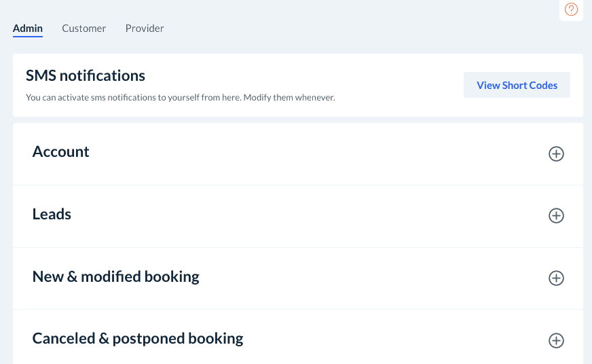Switch to the Customer tab
The width and height of the screenshot is (592, 364).
tap(84, 29)
